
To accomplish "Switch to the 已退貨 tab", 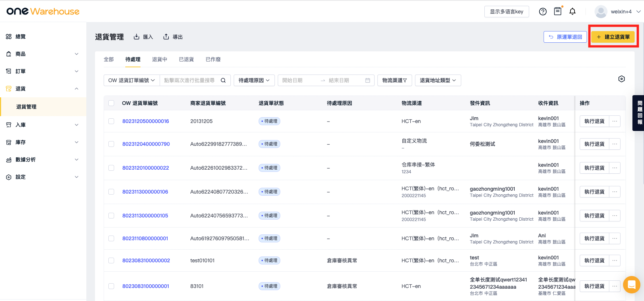I will [x=186, y=59].
